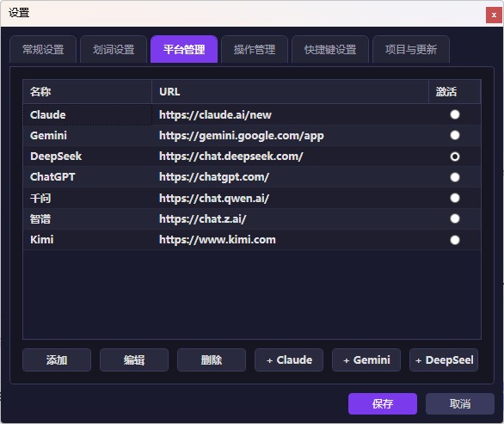This screenshot has height=424, width=504.
Task: Activate the Gemini platform radio button
Action: coord(454,135)
